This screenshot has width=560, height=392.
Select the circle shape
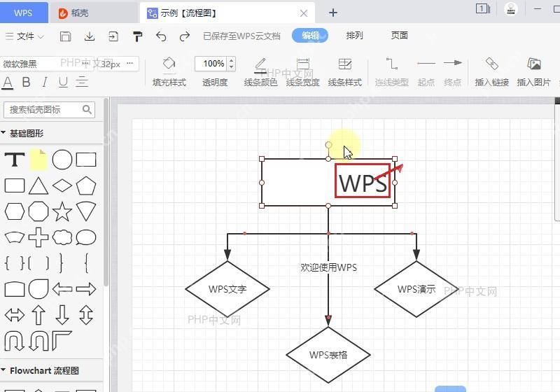click(x=62, y=160)
